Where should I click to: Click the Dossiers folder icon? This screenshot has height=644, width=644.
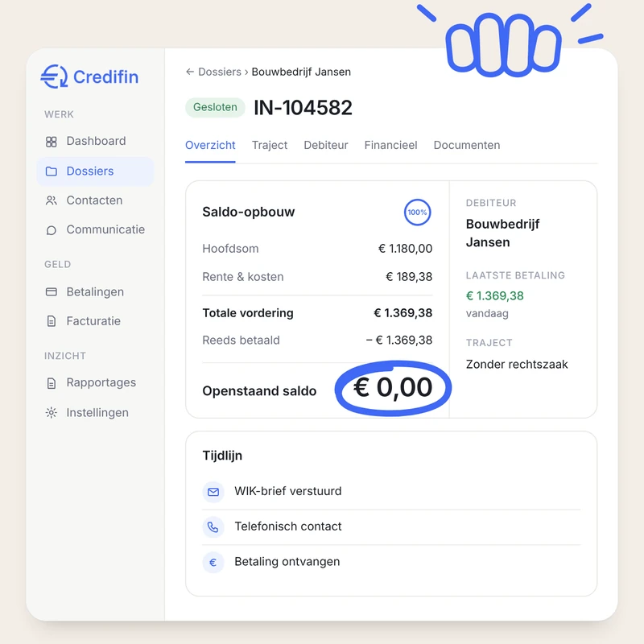pos(52,171)
